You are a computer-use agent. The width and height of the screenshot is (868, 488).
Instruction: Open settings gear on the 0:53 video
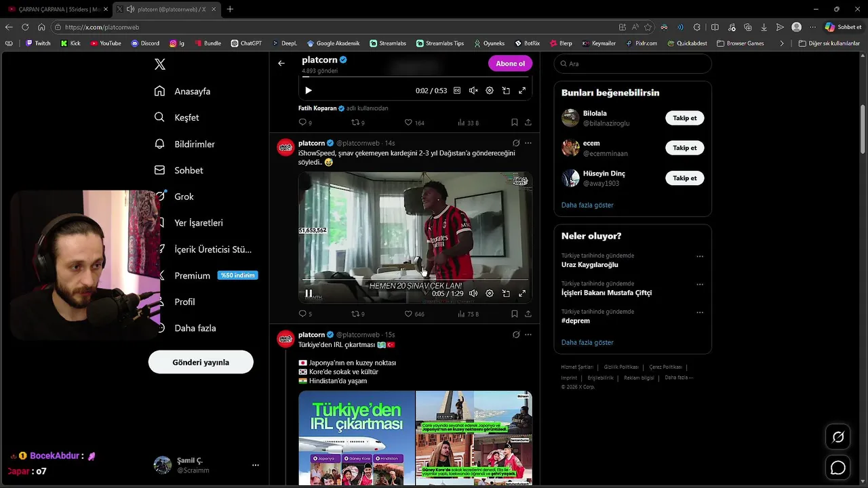point(490,91)
